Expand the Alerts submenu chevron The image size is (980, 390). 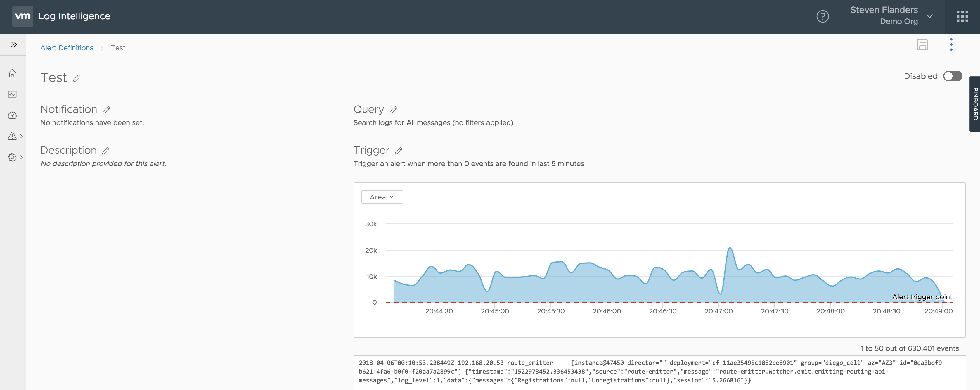coord(22,136)
